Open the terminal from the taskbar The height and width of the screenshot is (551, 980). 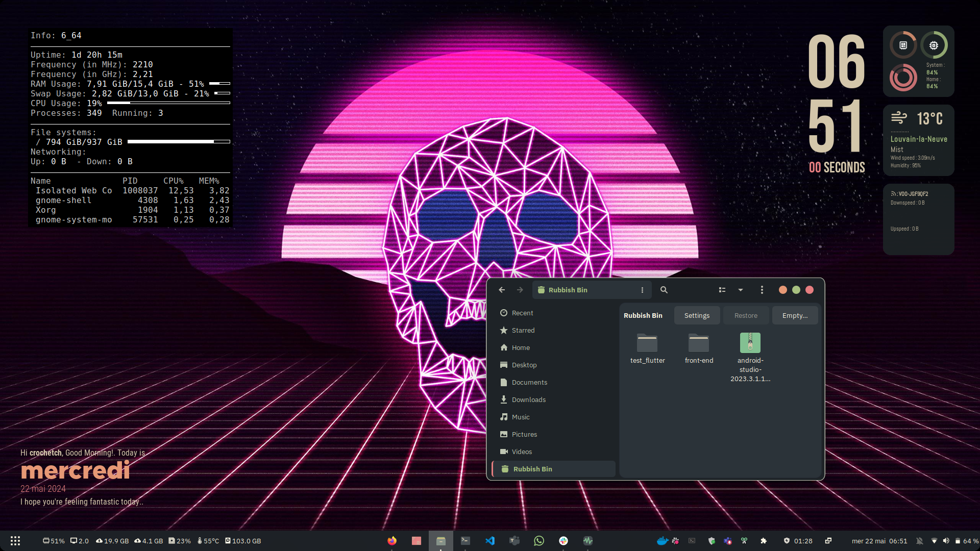[465, 541]
